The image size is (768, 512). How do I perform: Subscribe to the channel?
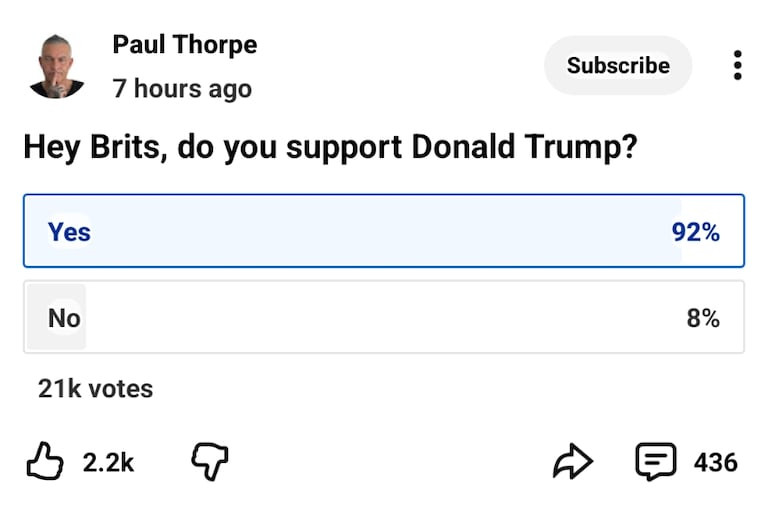pyautogui.click(x=618, y=65)
